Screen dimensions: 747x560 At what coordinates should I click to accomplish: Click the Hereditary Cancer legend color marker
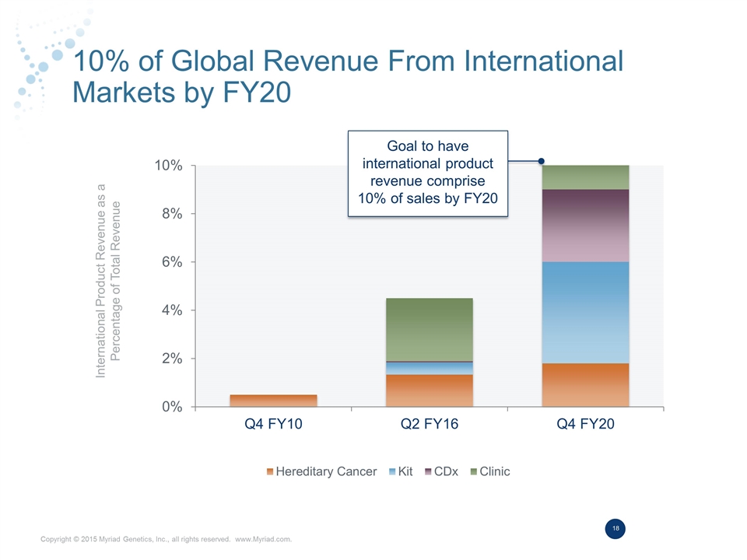[x=270, y=472]
